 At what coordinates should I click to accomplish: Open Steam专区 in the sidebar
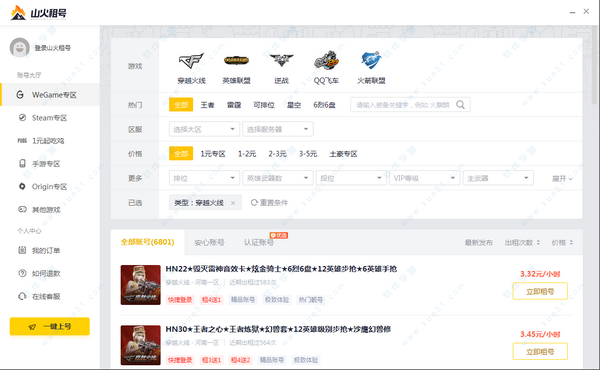click(50, 118)
